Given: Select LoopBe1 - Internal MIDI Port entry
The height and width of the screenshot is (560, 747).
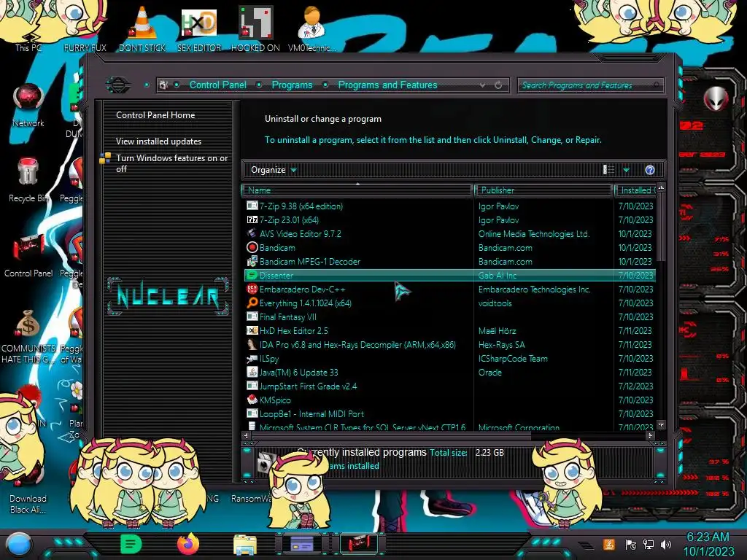Looking at the screenshot, I should (449, 414).
